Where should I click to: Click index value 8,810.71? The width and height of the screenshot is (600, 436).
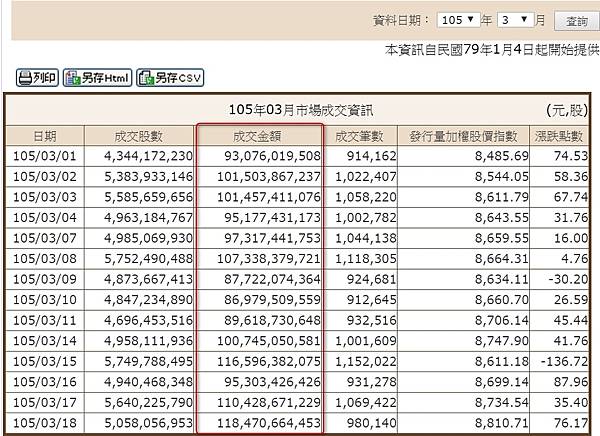502,423
